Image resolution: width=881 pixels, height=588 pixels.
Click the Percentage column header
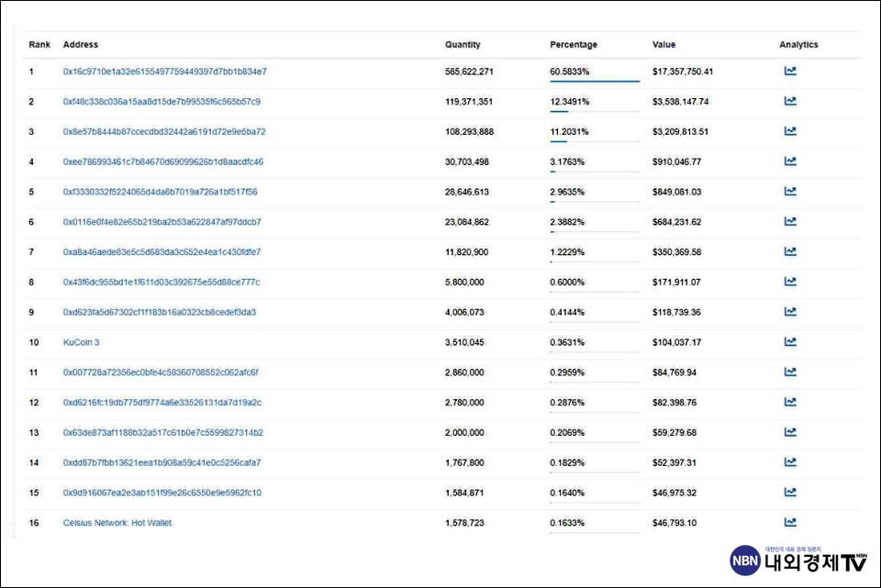point(574,45)
